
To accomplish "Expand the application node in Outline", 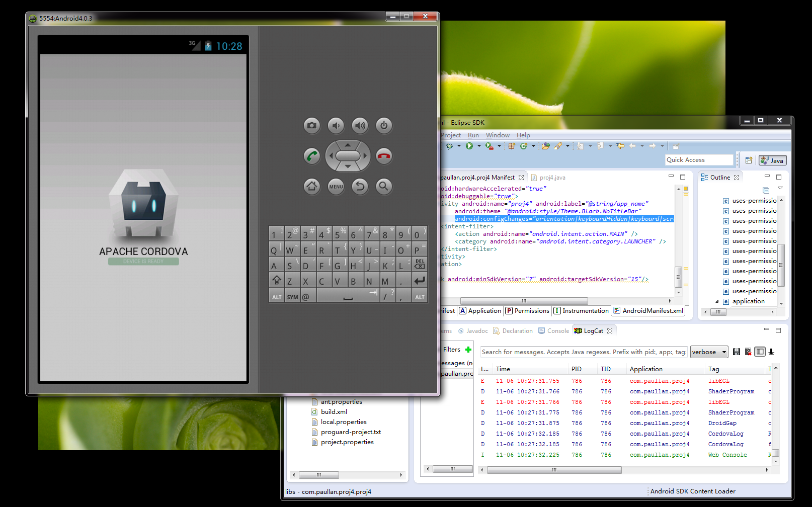I will click(717, 301).
